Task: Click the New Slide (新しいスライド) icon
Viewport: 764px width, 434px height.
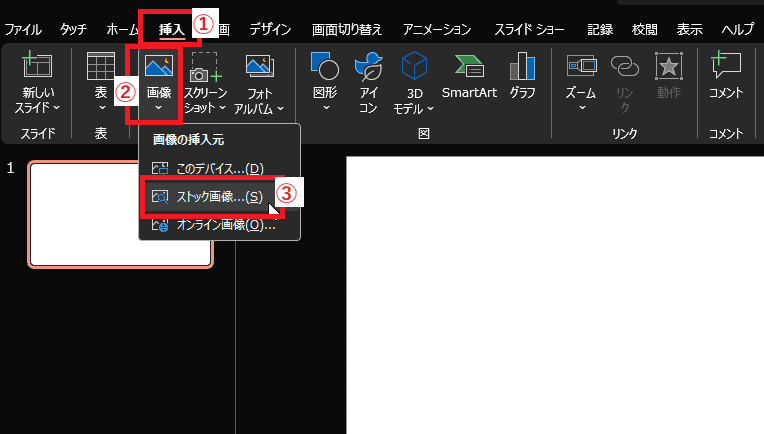Action: [x=37, y=67]
